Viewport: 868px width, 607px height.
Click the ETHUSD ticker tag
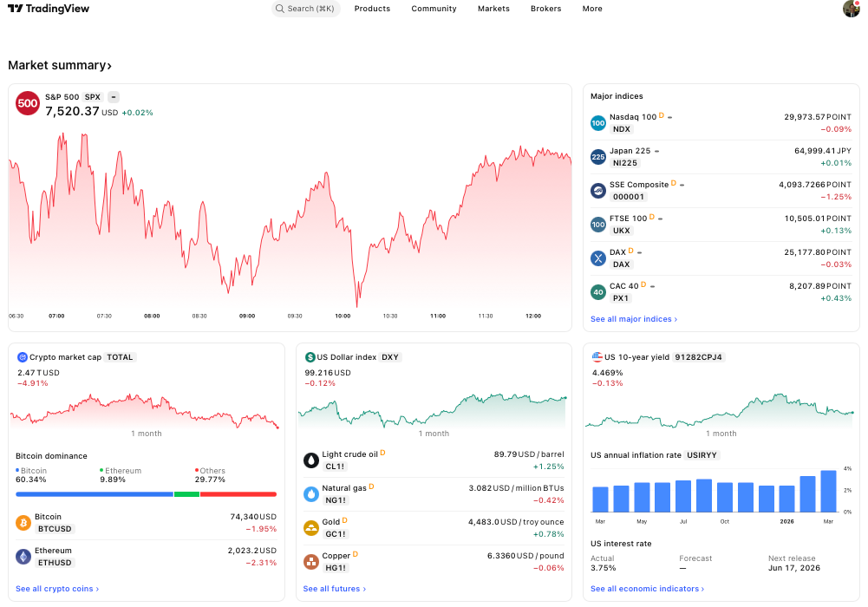55,562
